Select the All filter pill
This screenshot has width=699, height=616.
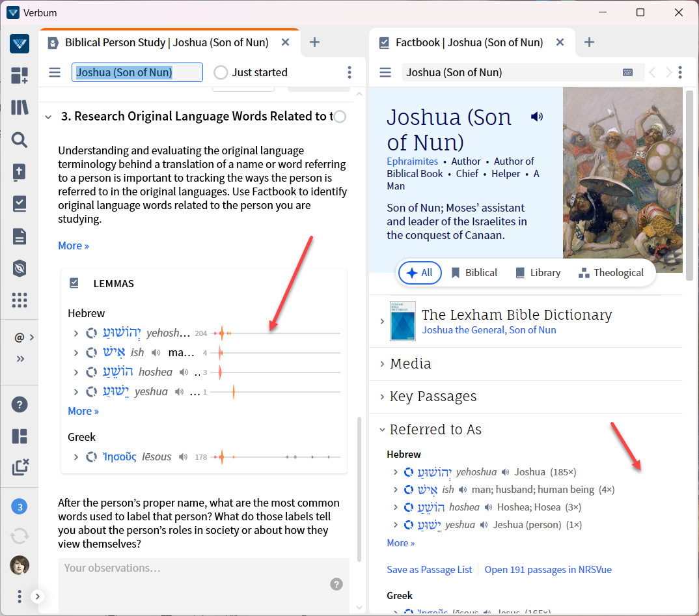[x=420, y=273]
